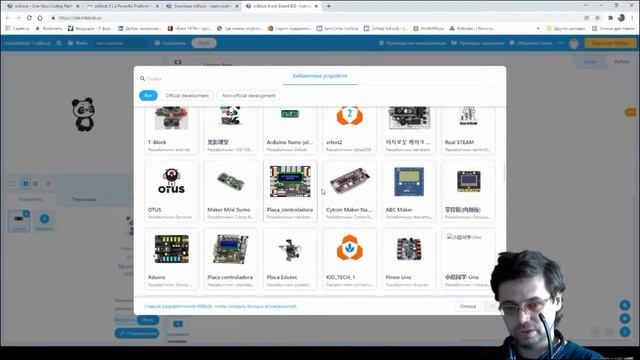Filter devices by Official development
Viewport: 640px width, 360px height.
[x=187, y=96]
